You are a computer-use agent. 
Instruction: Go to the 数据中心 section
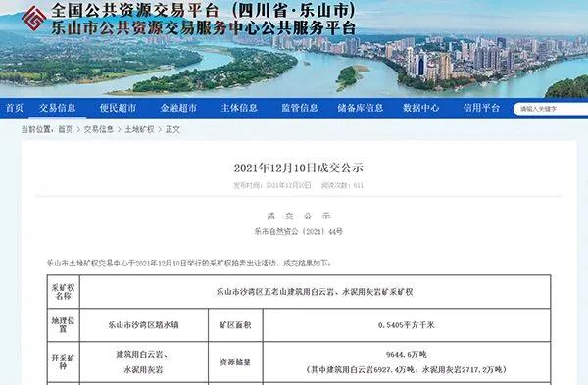[420, 108]
